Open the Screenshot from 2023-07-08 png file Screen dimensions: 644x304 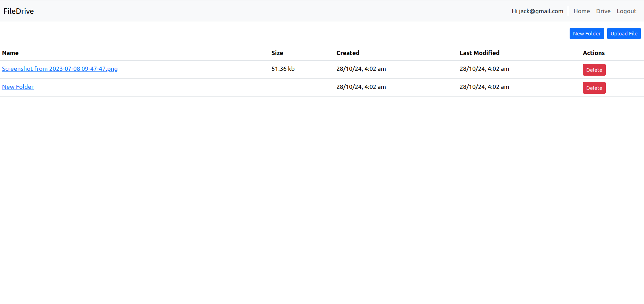tap(60, 69)
